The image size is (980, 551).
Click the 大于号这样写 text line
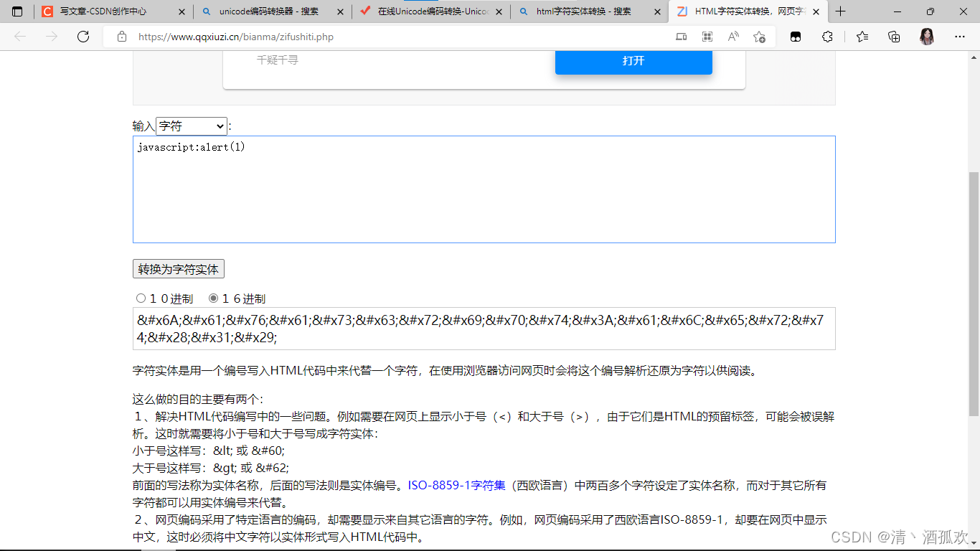(x=211, y=468)
